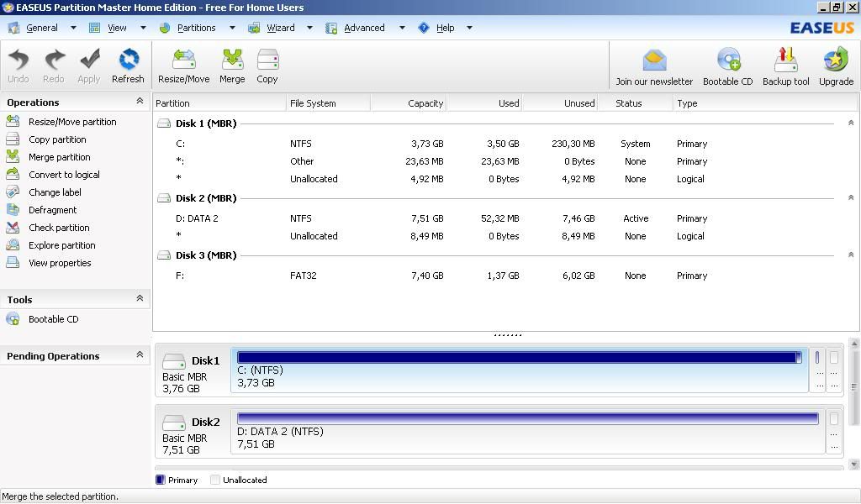
Task: Click the Disk1 drive icon in disk map
Action: (174, 361)
